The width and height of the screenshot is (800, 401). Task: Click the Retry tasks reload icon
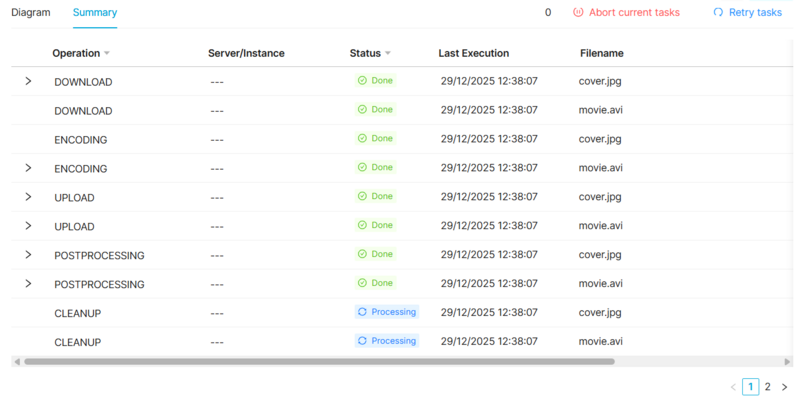718,13
